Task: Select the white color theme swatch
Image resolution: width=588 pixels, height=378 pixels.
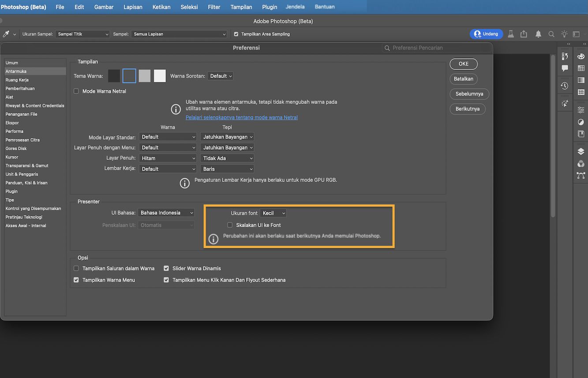Action: tap(159, 75)
